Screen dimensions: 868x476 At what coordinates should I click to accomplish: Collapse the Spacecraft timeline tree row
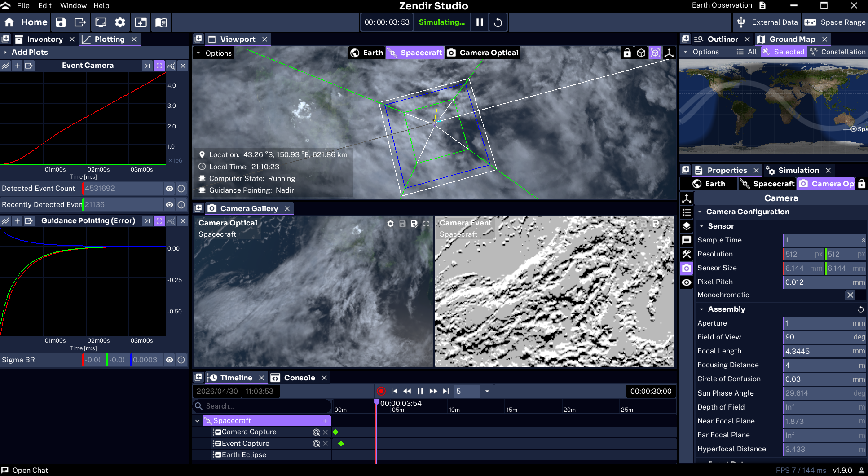[198, 421]
